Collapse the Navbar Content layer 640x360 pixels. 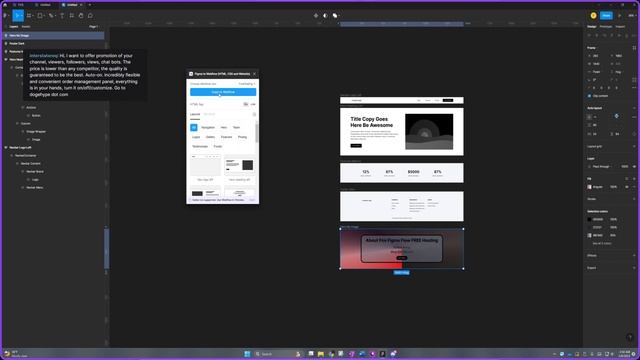17,163
